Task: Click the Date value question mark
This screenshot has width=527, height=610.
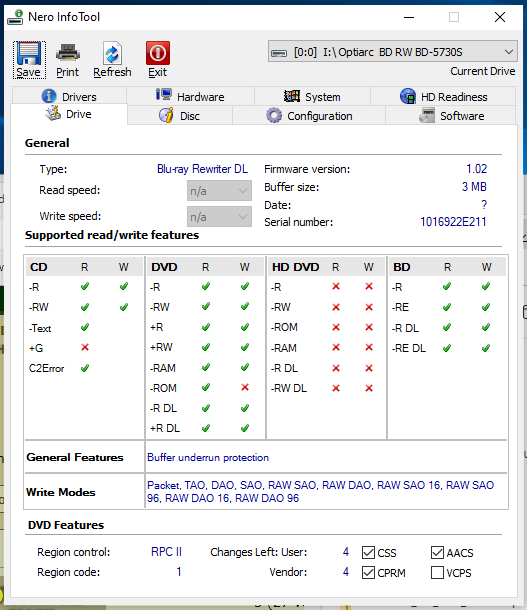Action: coord(484,204)
